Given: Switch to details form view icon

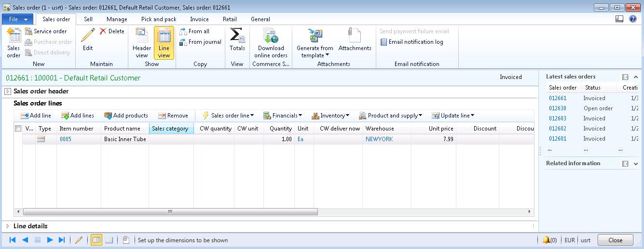Looking at the screenshot, I should pos(96,240).
